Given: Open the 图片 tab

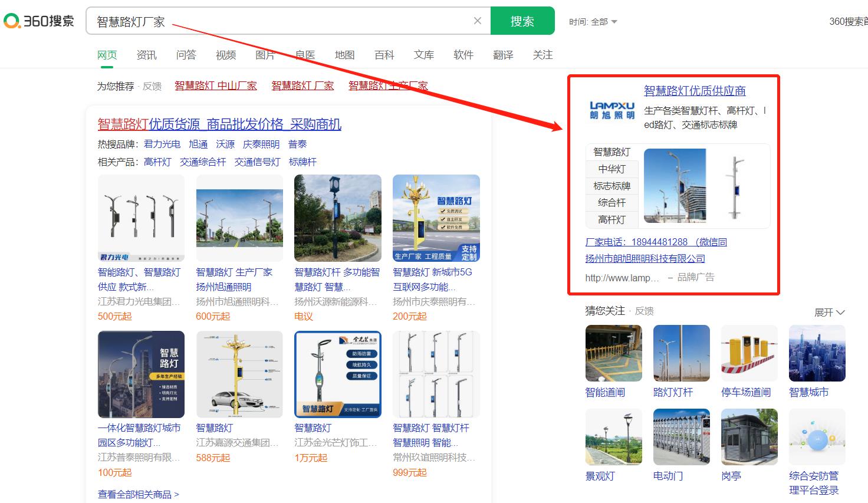Looking at the screenshot, I should [265, 55].
